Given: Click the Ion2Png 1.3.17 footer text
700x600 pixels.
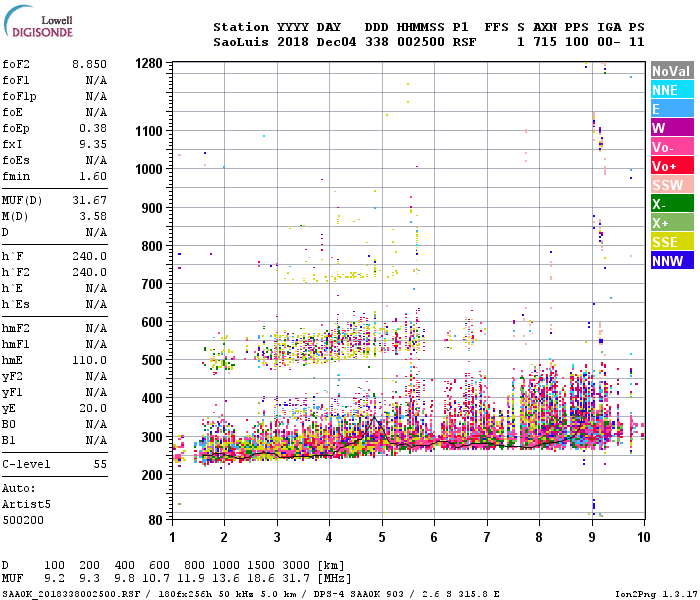Looking at the screenshot, I should pos(656,594).
